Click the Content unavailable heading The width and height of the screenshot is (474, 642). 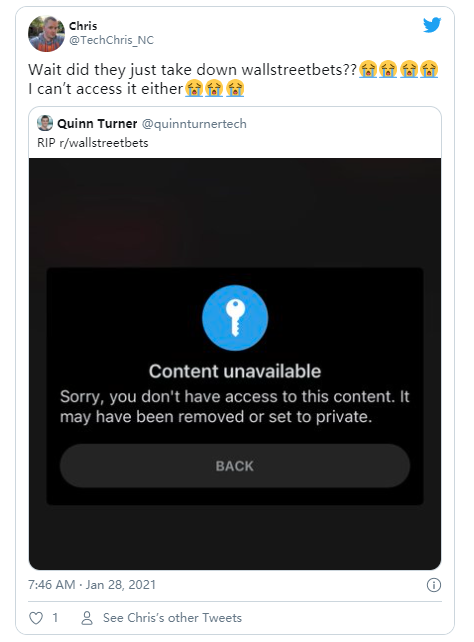pyautogui.click(x=235, y=371)
